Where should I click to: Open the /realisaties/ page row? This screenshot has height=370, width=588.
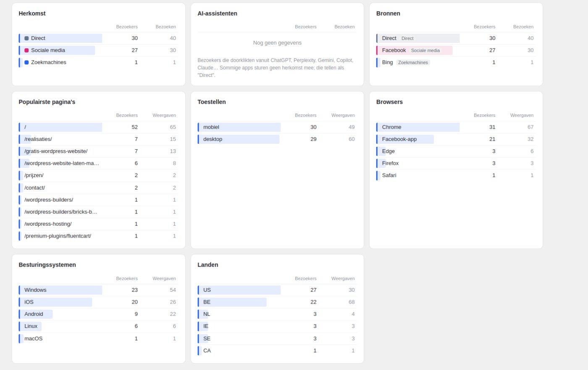[x=98, y=139]
